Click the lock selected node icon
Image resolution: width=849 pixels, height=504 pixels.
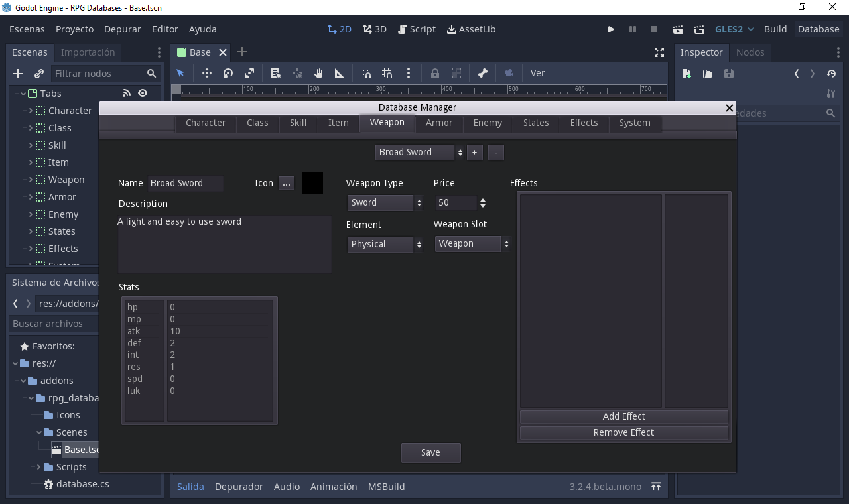(x=435, y=73)
